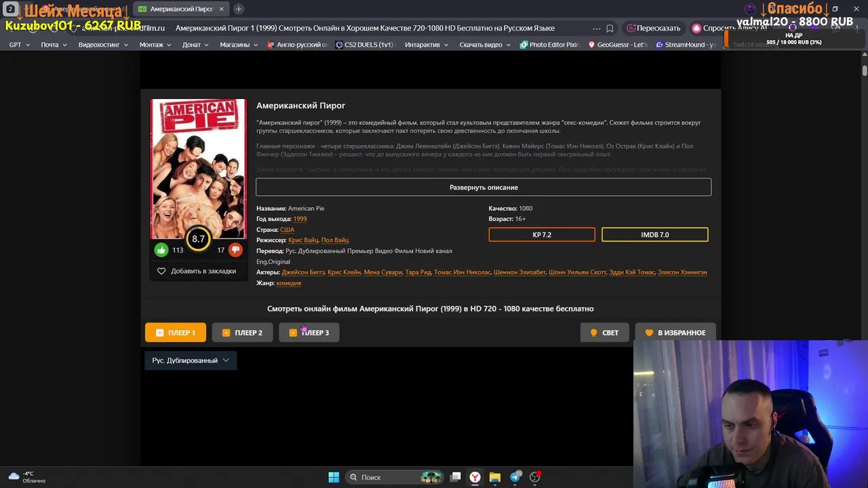Screen dimensions: 868x488
Task: Open the weather widget showing Облачно
Action: 27,477
